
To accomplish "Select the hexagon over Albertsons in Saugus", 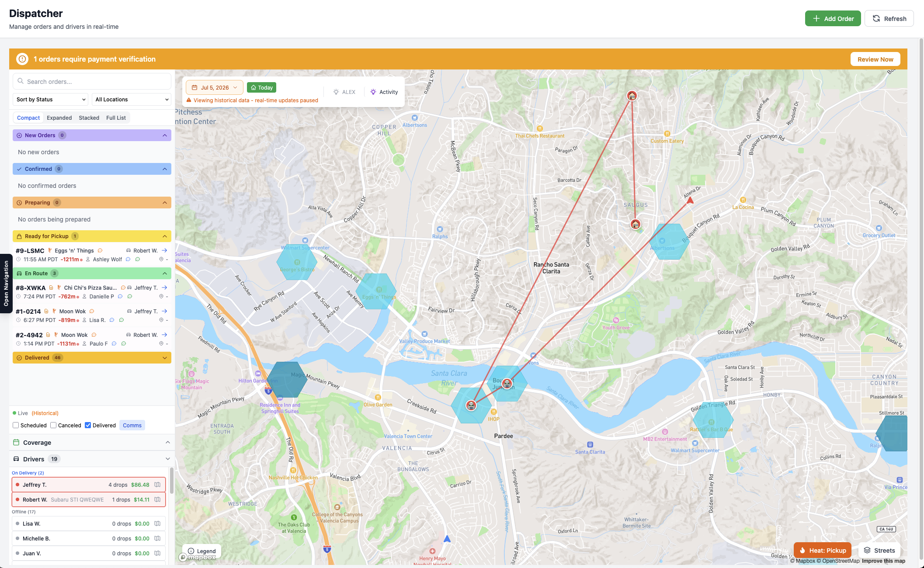I will (x=669, y=242).
